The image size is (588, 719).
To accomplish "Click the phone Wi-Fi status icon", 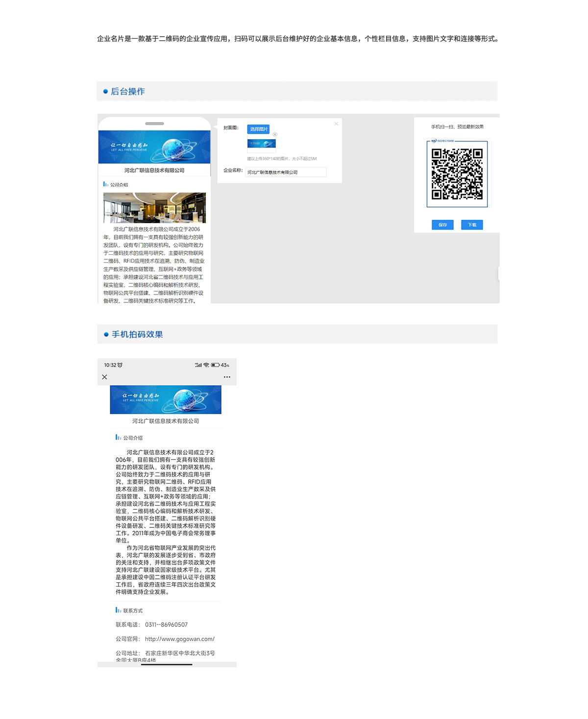I will pyautogui.click(x=206, y=365).
